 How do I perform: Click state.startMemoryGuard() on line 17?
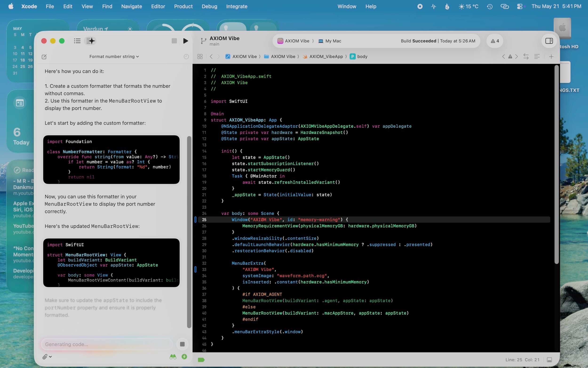click(263, 170)
